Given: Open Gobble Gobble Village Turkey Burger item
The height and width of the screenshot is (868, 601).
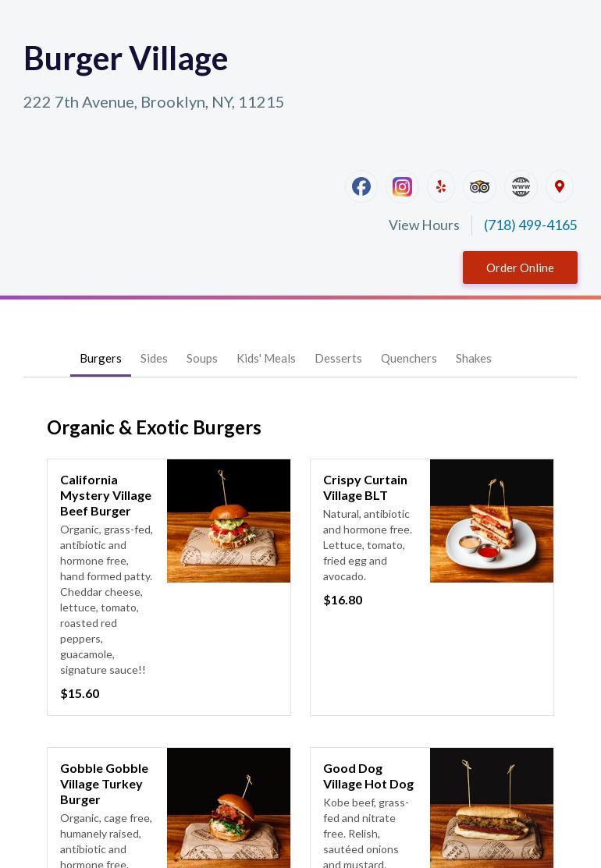Looking at the screenshot, I should click(169, 808).
